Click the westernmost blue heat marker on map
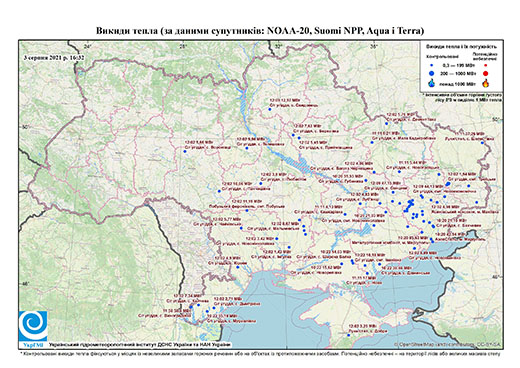520x368 pixels. click(x=185, y=152)
